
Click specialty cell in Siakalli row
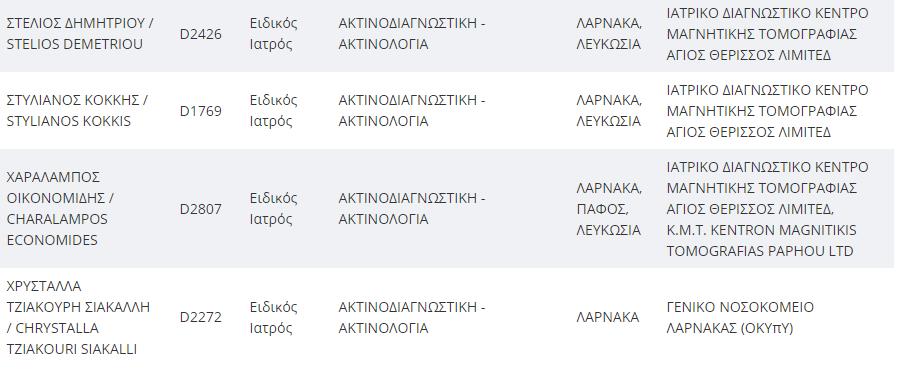point(412,317)
